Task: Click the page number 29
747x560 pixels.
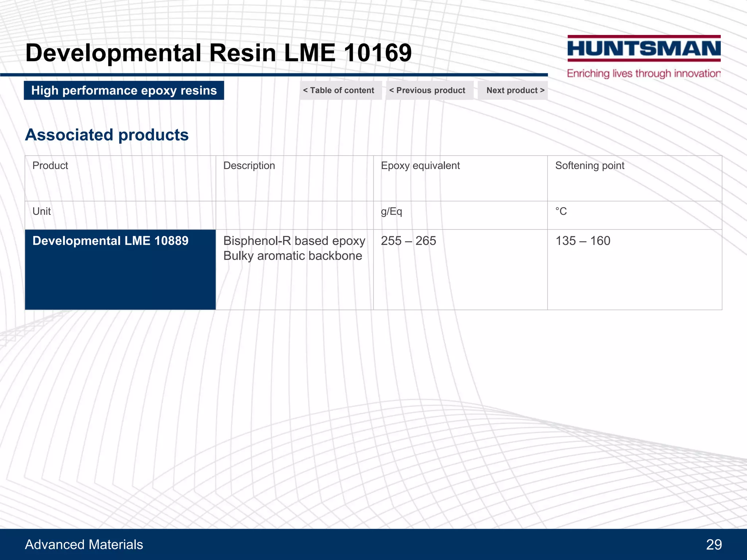Action: [714, 544]
